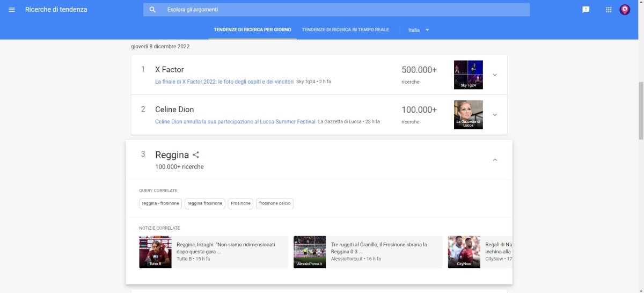This screenshot has width=644, height=293.
Task: Open the Google apps grid
Action: [609, 10]
